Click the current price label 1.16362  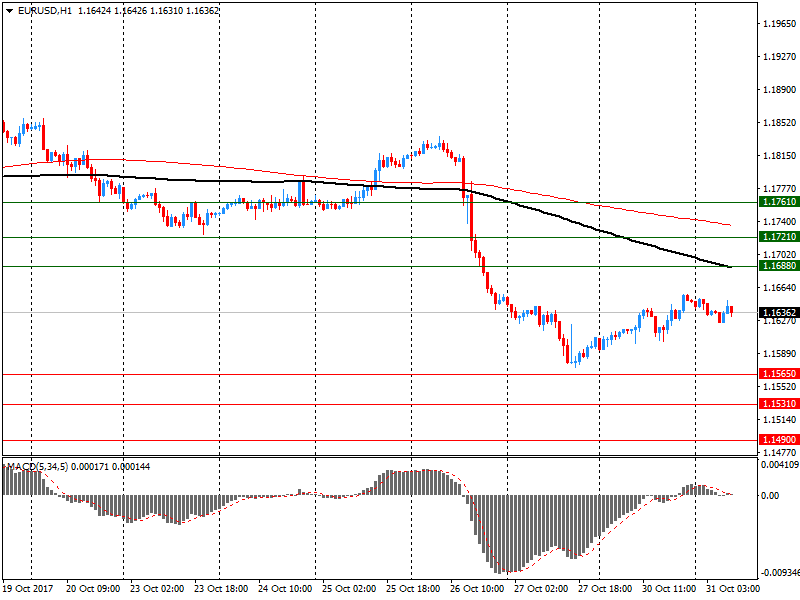(779, 312)
